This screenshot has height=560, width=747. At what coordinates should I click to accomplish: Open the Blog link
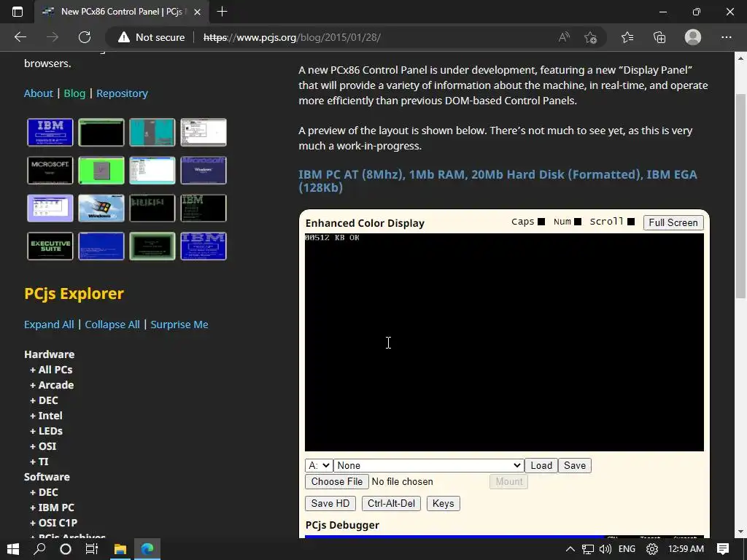(x=75, y=93)
